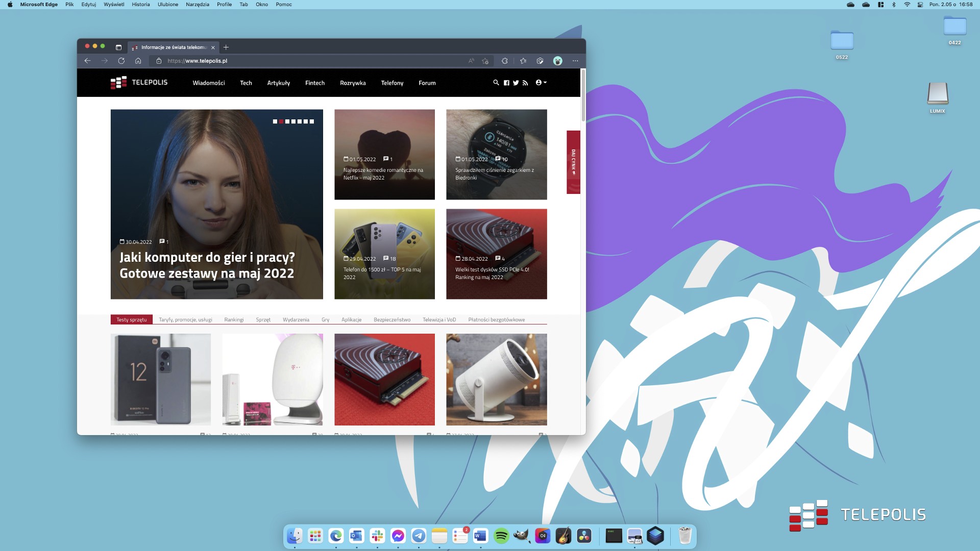Select the second carousel slide indicator

pos(281,121)
